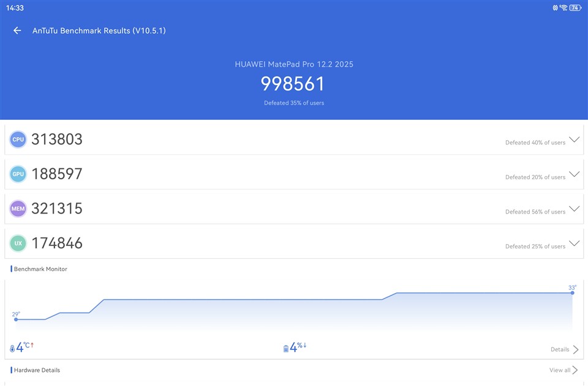The width and height of the screenshot is (588, 386).
Task: Expand the MEM score details chevron
Action: (x=574, y=209)
